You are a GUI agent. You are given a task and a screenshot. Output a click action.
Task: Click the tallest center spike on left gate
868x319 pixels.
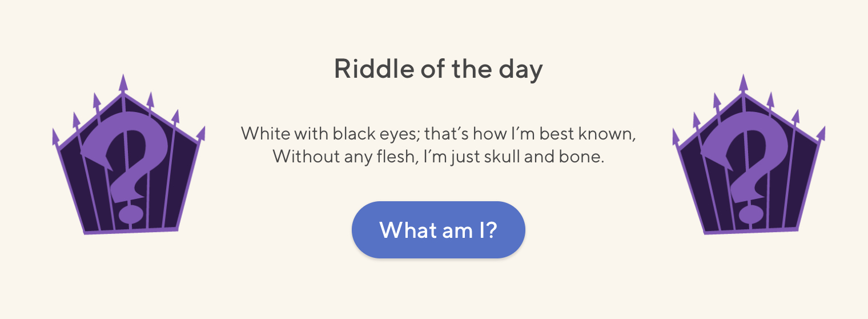click(123, 85)
